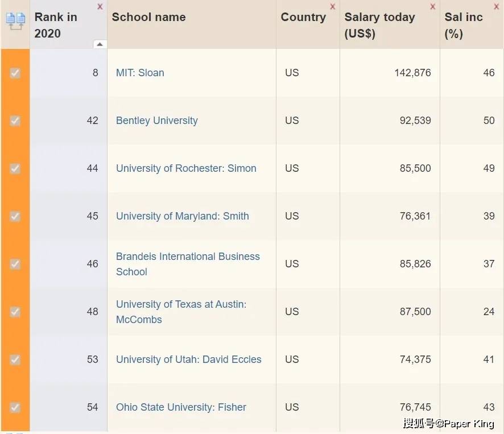The image size is (504, 434).
Task: Remove the Rank in 2020 column
Action: [x=100, y=7]
